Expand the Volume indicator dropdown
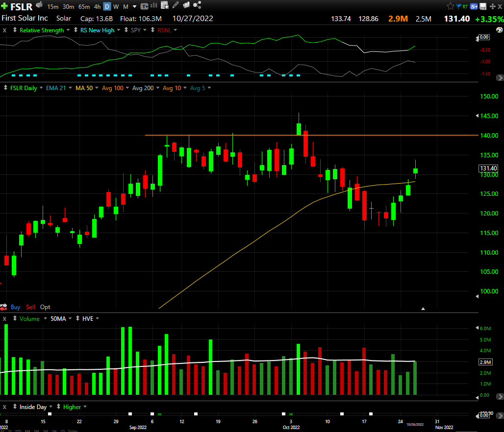 pyautogui.click(x=45, y=319)
